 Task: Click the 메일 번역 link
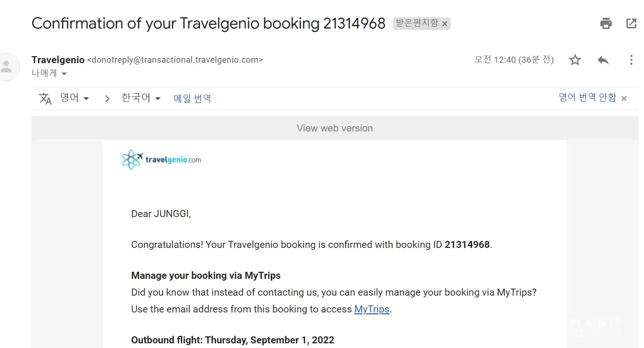coord(192,99)
